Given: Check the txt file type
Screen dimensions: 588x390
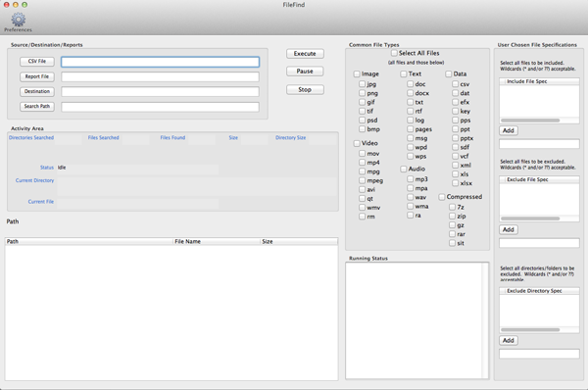Looking at the screenshot, I should pyautogui.click(x=411, y=102).
